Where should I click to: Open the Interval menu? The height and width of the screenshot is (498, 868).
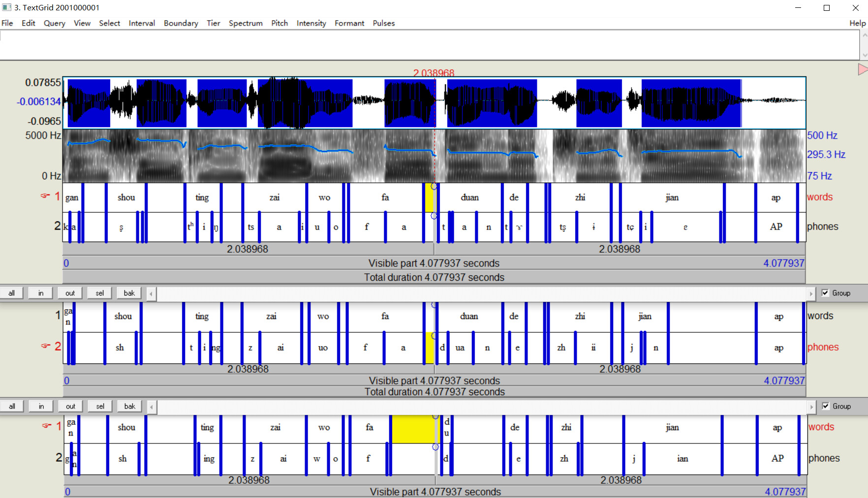[142, 23]
